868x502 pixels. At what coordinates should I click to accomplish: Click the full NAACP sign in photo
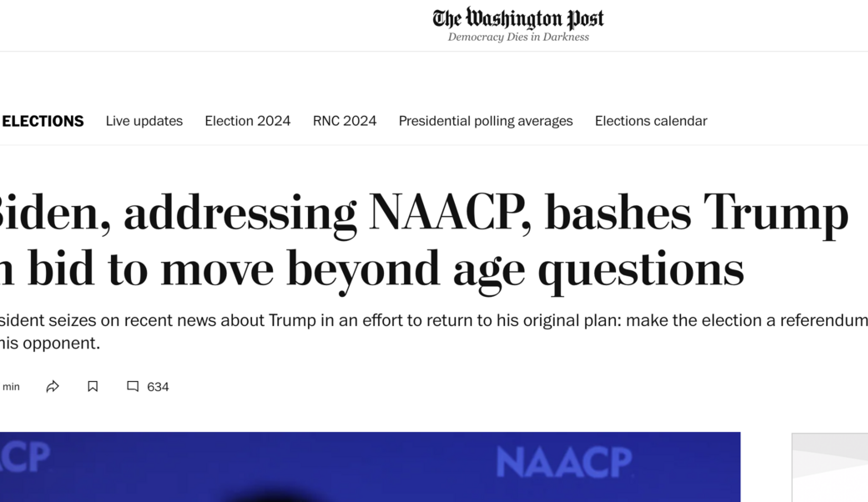tap(564, 462)
